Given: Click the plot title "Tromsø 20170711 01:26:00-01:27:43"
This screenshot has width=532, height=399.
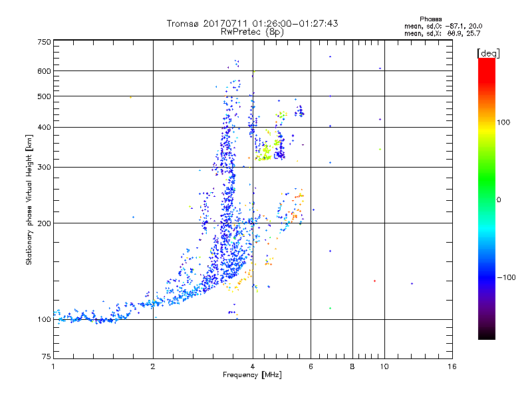Looking at the screenshot, I should pyautogui.click(x=252, y=23).
